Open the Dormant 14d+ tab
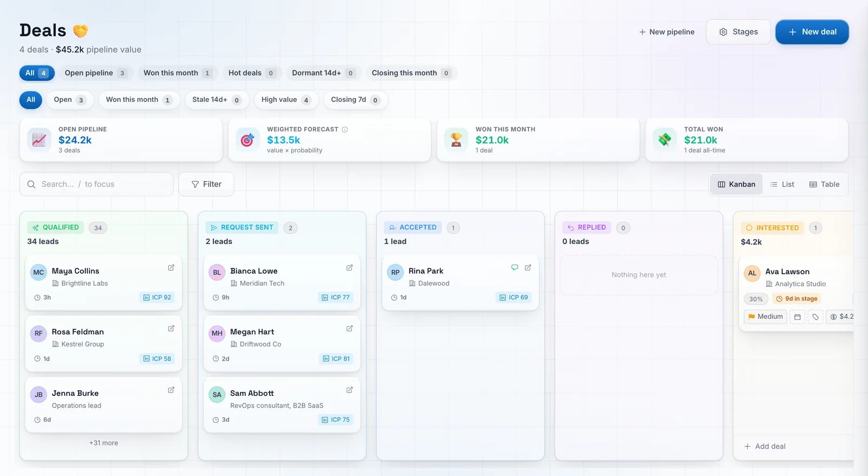Screen dimensions: 868x476 tap(323, 73)
